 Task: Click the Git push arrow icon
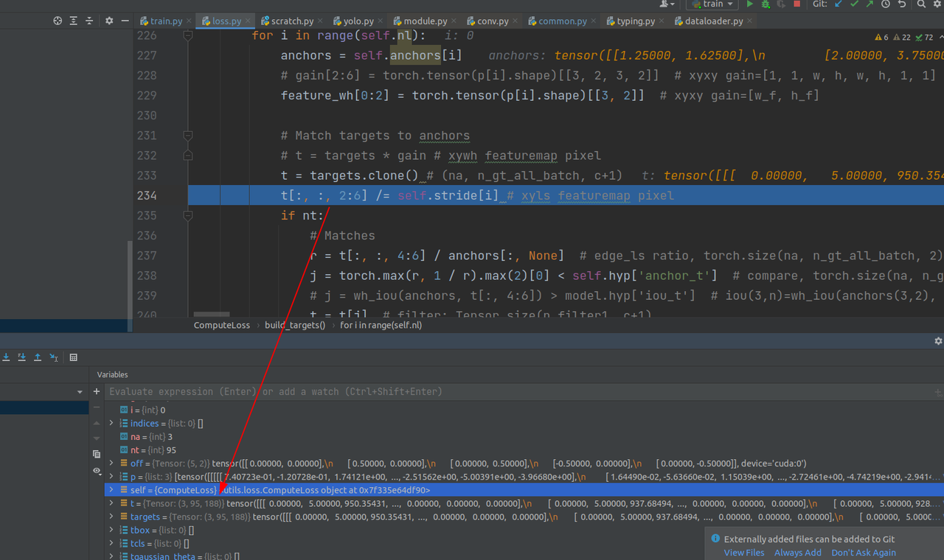[x=870, y=4]
